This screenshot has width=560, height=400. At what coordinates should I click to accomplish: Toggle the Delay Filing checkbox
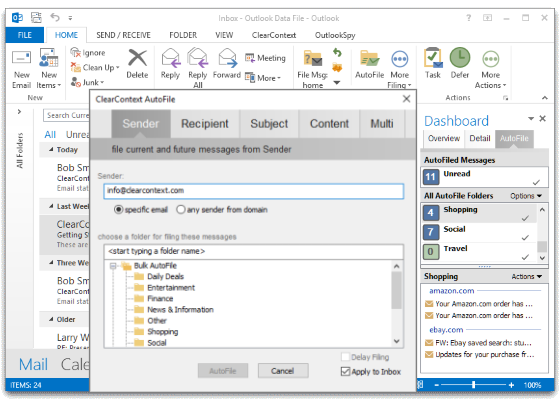[345, 357]
